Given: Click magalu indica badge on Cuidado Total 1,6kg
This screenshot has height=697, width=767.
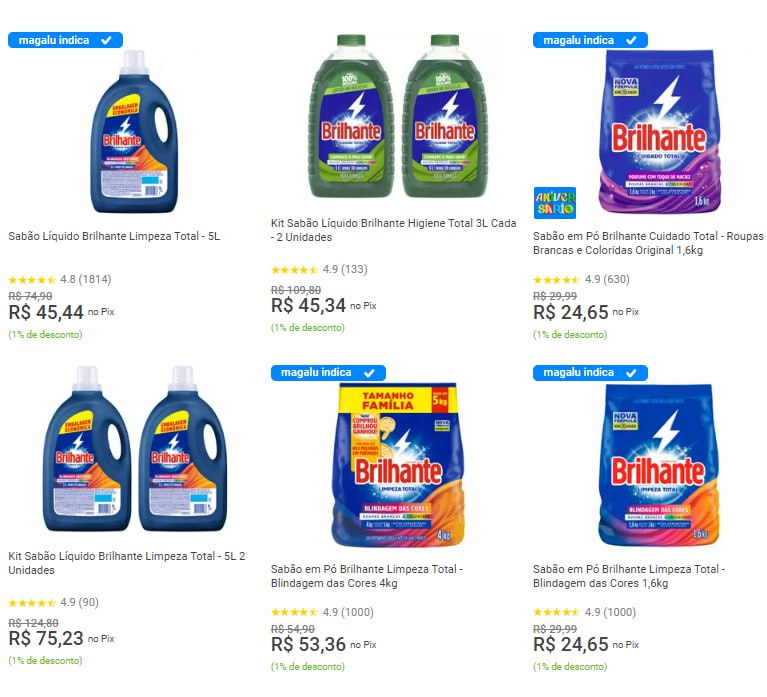Looking at the screenshot, I should [590, 40].
